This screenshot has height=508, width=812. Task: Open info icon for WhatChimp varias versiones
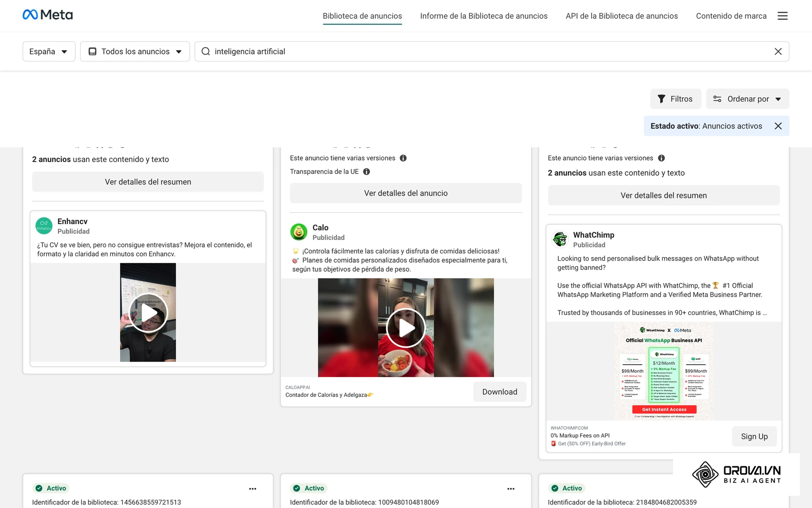click(x=661, y=158)
